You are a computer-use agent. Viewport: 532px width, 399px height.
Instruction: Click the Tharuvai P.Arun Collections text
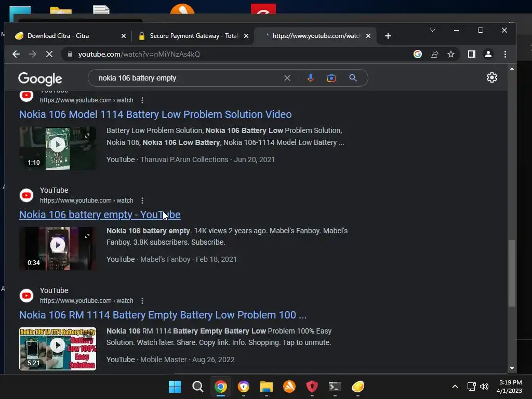[x=184, y=160]
